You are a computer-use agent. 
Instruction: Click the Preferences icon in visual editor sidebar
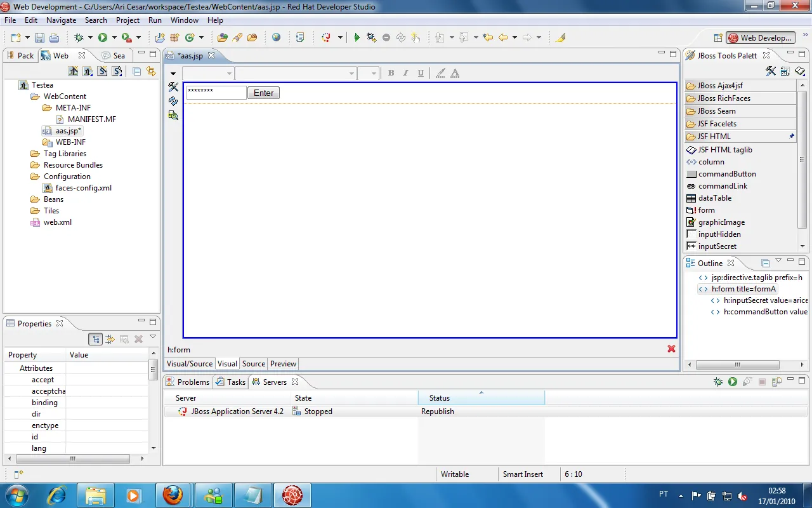pos(173,86)
